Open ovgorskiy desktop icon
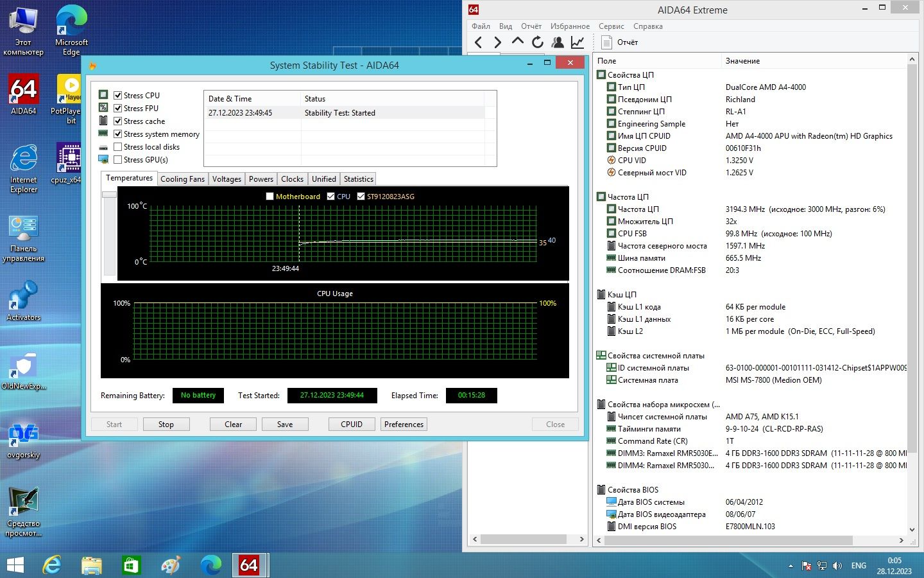 (24, 441)
